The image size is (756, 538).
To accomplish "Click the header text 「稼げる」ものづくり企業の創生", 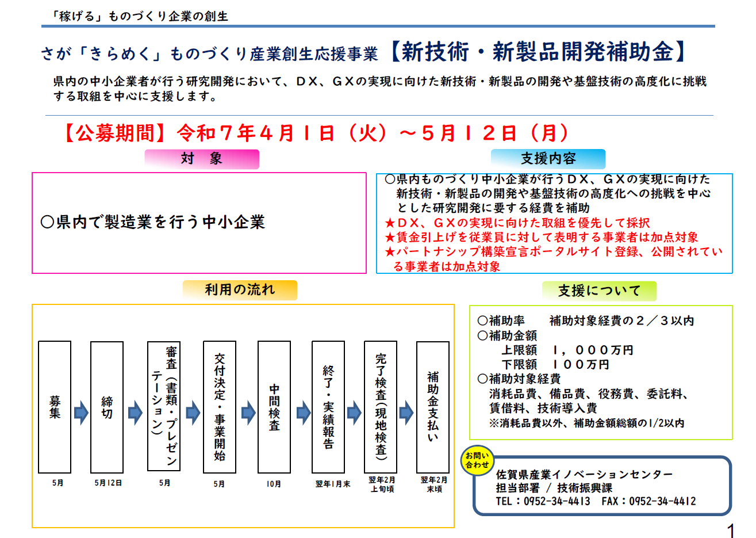I will point(140,16).
